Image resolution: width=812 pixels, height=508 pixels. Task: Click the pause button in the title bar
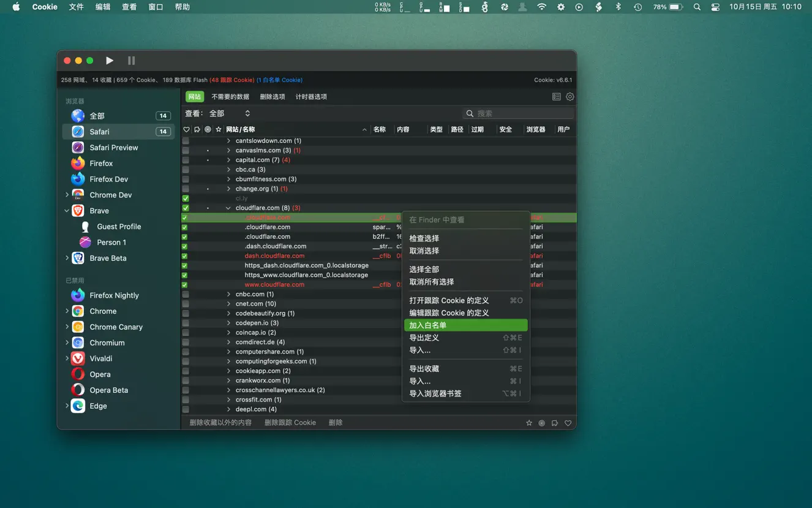click(131, 61)
